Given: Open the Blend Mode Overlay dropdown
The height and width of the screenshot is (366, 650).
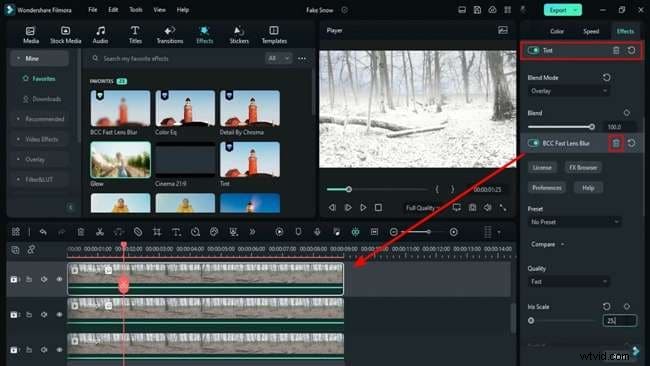Looking at the screenshot, I should (x=568, y=91).
